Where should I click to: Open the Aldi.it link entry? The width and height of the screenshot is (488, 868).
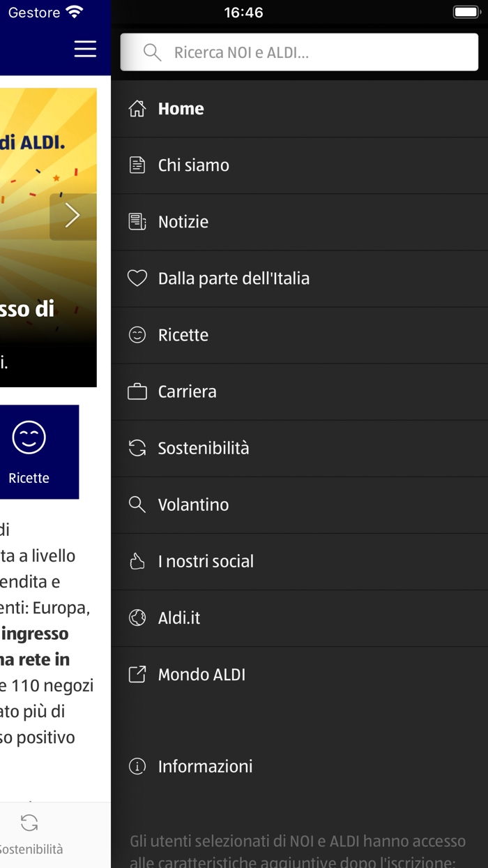tap(300, 618)
